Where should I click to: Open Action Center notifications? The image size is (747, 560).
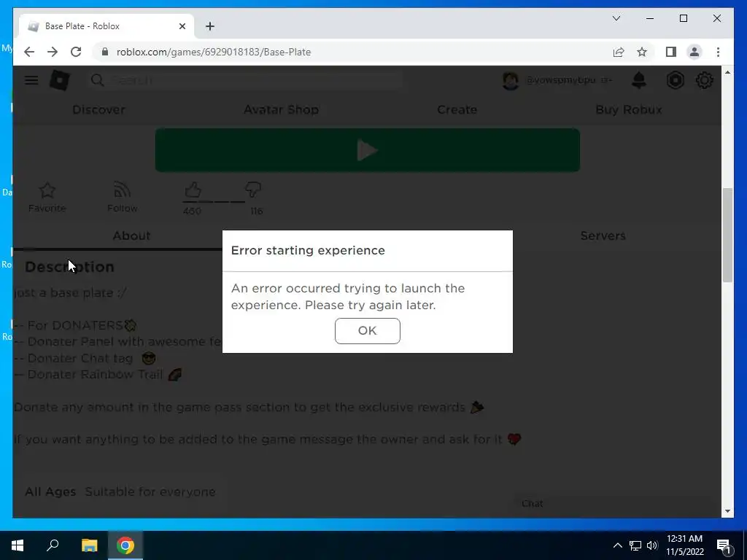724,545
